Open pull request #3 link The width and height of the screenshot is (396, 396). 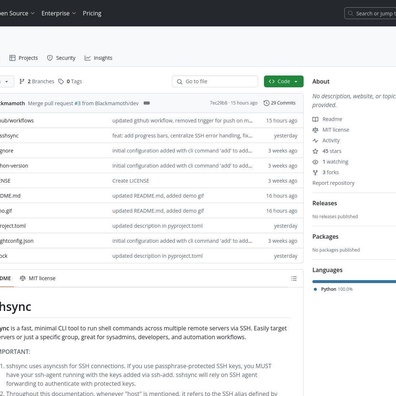77,103
